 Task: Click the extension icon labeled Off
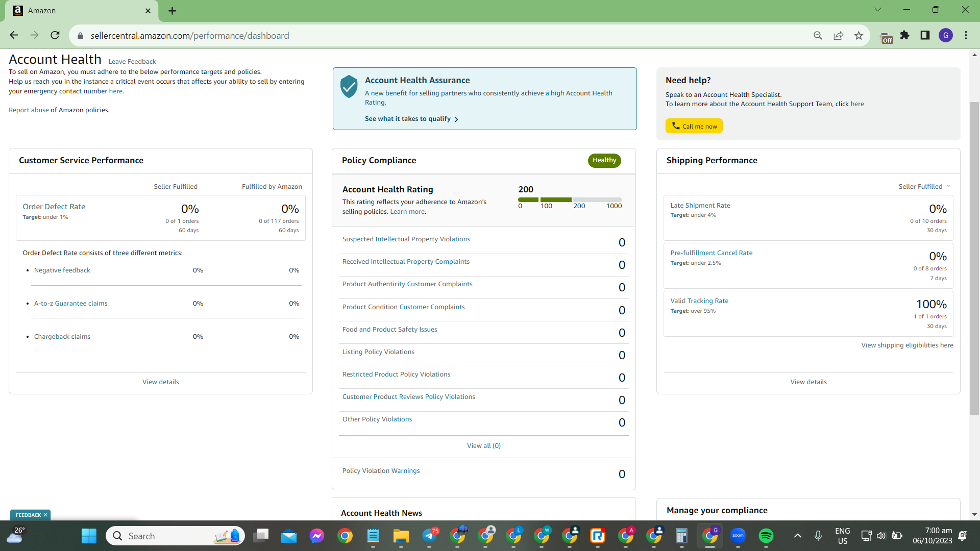pos(887,38)
